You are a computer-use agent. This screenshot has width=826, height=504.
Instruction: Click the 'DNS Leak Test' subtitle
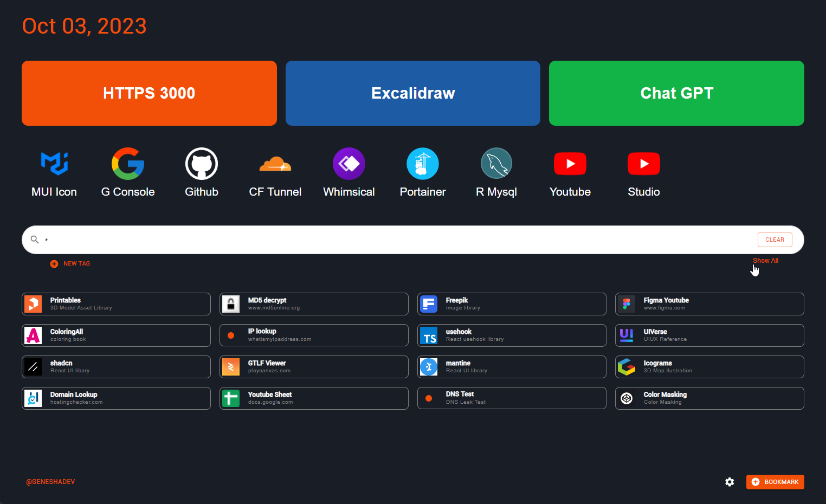tap(466, 402)
